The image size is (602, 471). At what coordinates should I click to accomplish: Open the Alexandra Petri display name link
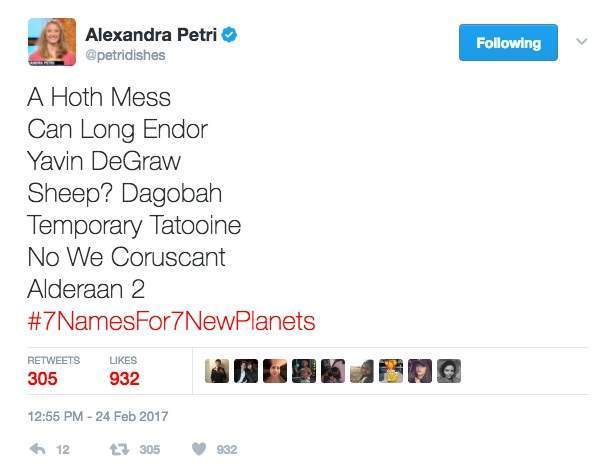(x=152, y=36)
